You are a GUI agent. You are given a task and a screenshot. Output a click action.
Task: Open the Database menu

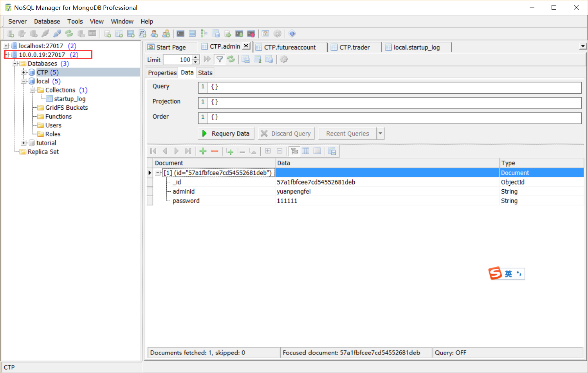tap(47, 22)
